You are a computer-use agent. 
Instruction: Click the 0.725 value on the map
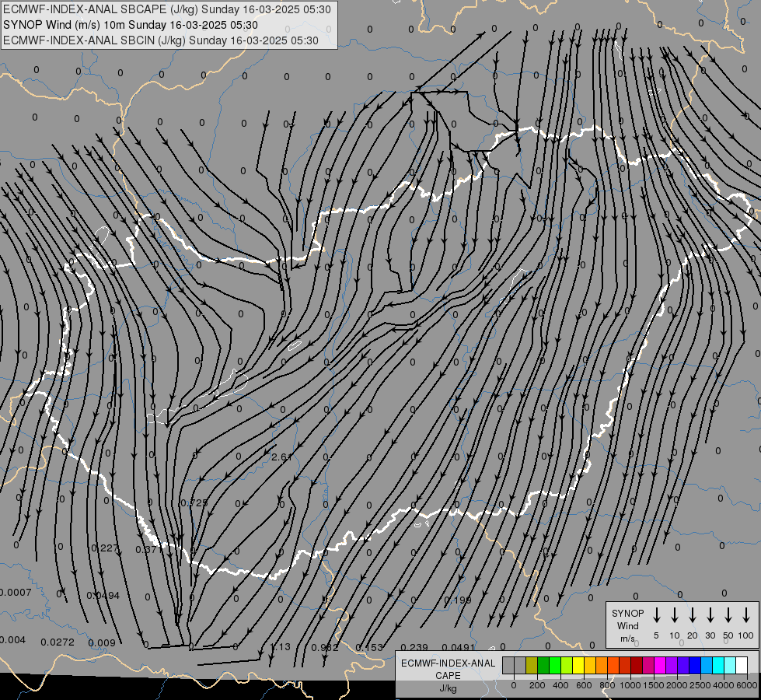194,502
